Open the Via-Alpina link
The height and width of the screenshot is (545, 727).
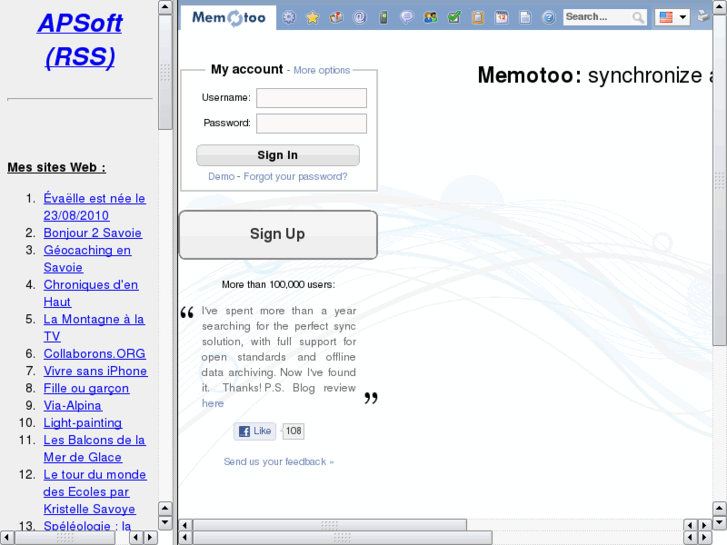click(x=72, y=405)
